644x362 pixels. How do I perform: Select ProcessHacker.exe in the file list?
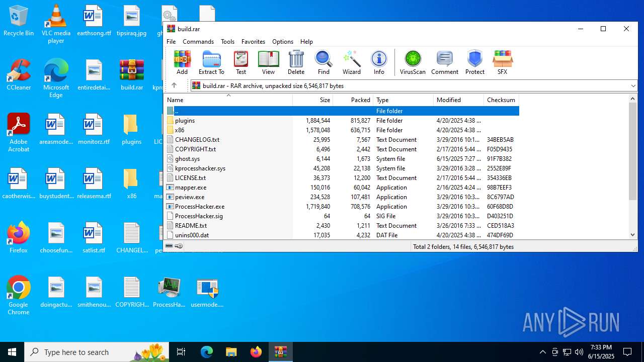pyautogui.click(x=342, y=207)
